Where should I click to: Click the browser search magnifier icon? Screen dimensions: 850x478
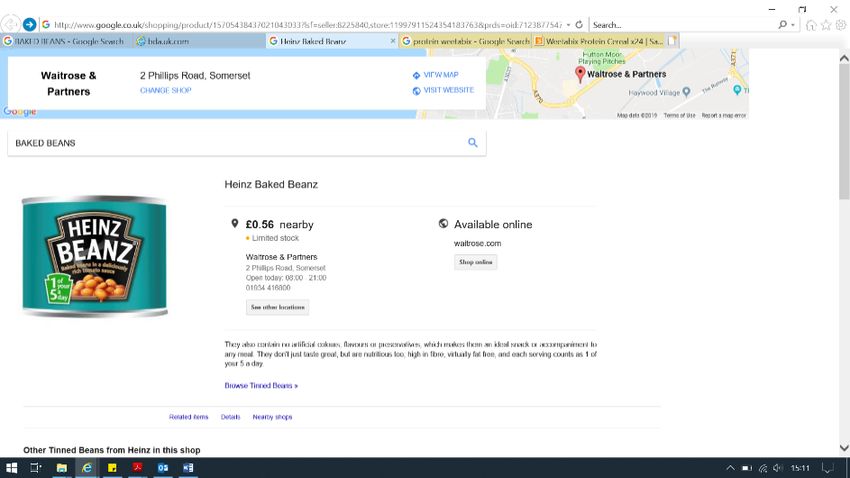[x=782, y=24]
